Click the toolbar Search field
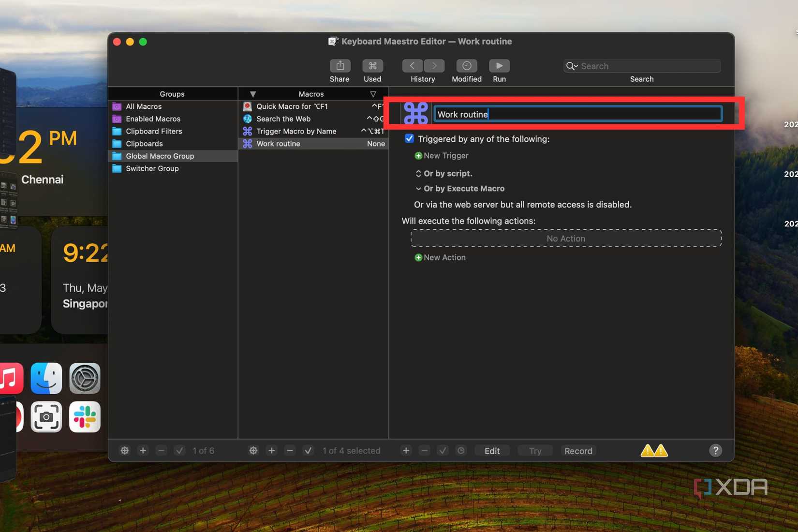Viewport: 798px width, 532px height. (642, 66)
